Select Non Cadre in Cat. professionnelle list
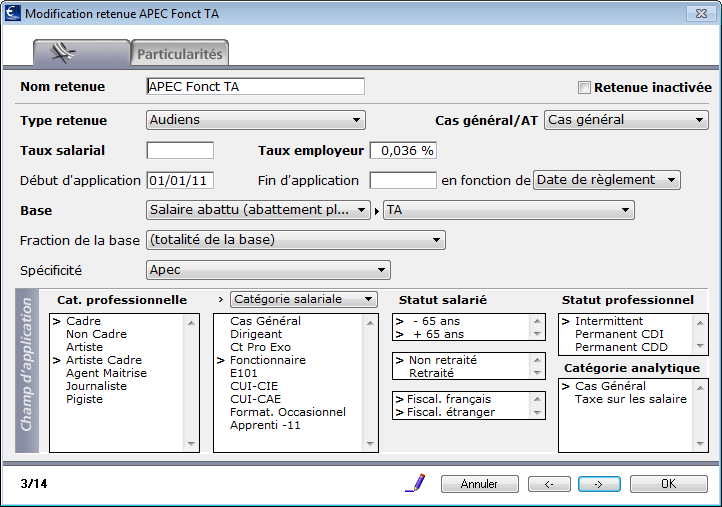 [x=96, y=334]
